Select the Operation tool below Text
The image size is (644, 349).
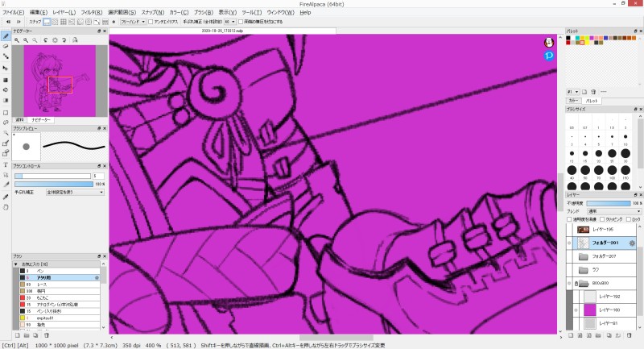click(x=6, y=175)
